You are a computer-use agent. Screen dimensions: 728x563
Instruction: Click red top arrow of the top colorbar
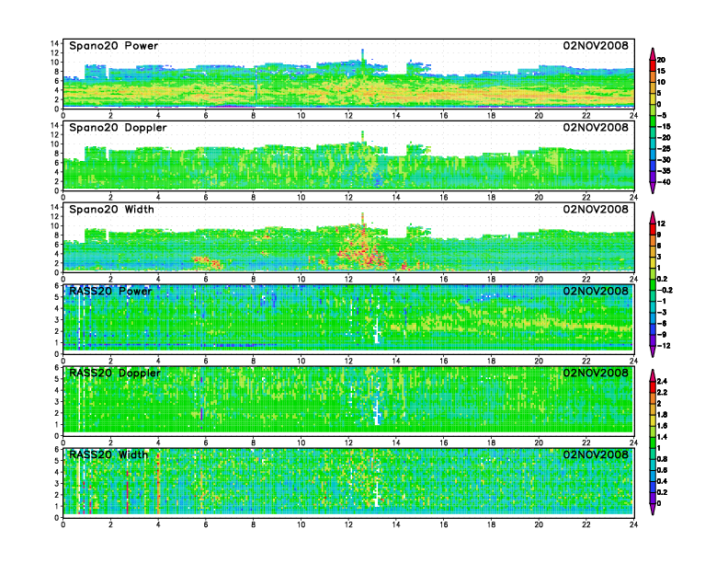652,52
